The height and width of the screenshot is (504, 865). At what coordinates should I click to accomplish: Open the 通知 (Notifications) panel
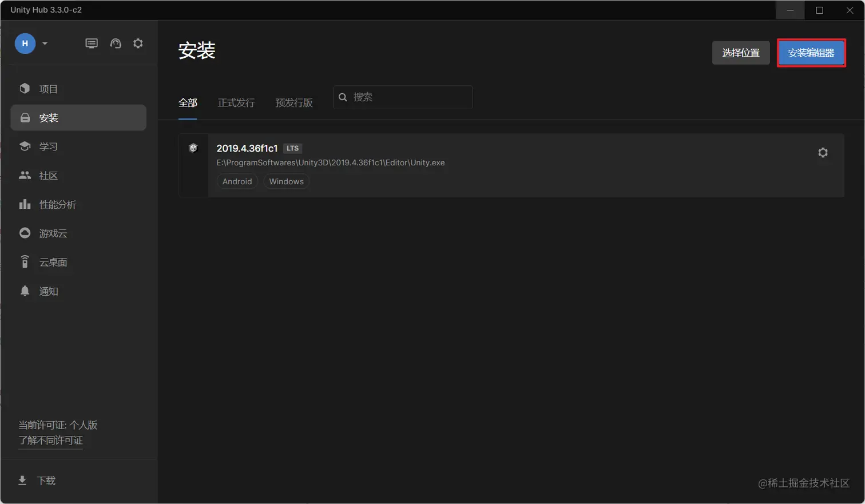coord(48,291)
